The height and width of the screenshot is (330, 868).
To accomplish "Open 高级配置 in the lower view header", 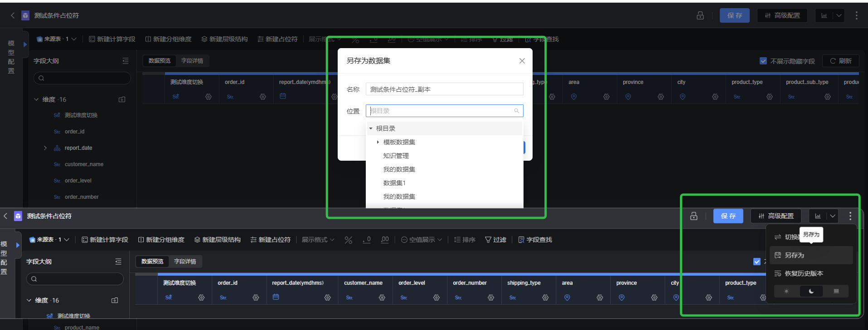I will click(x=776, y=216).
